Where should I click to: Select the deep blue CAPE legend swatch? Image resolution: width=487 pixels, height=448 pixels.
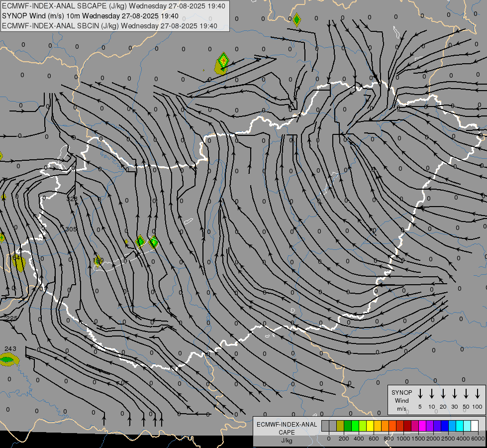pyautogui.click(x=444, y=426)
